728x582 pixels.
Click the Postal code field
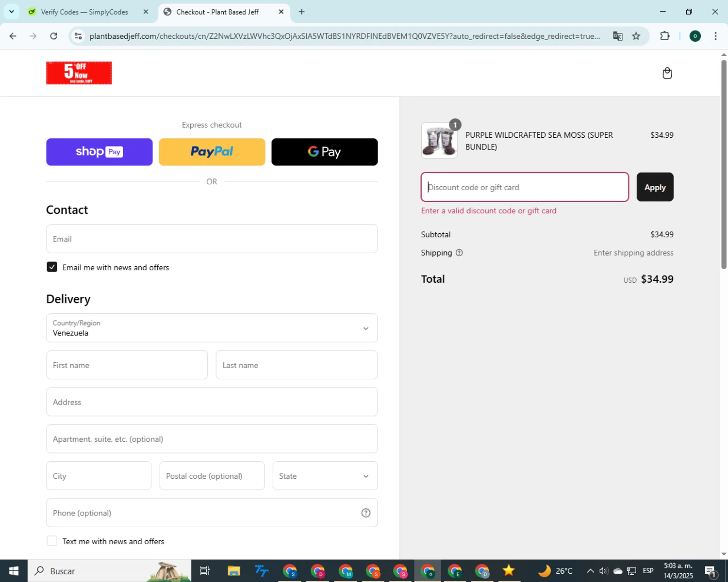tap(212, 476)
